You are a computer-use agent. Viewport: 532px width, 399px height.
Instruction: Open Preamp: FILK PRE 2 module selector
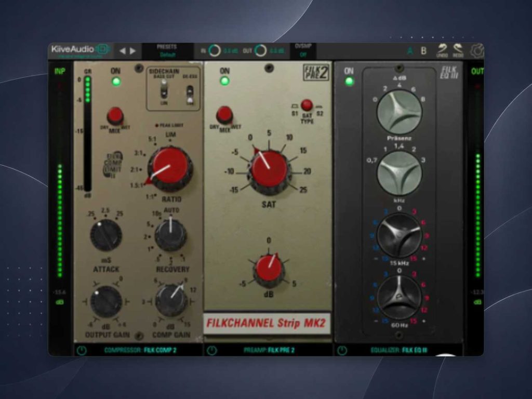click(269, 350)
